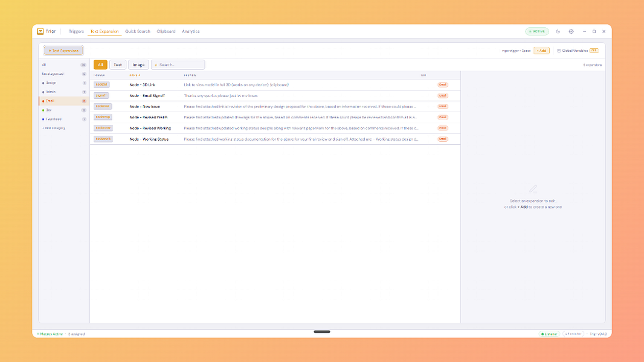
Task: Click the pencil icon in empty editor panel
Action: (533, 189)
